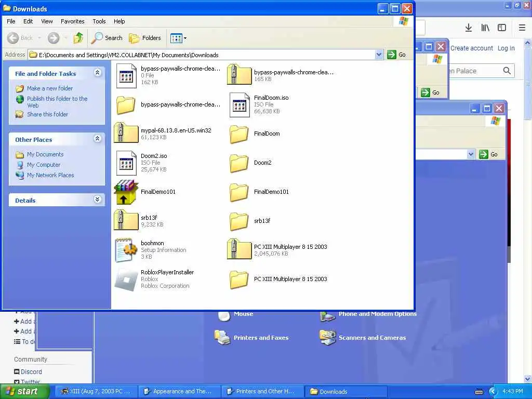Screen dimensions: 532x399
Task: Open the Edit menu
Action: pyautogui.click(x=28, y=21)
